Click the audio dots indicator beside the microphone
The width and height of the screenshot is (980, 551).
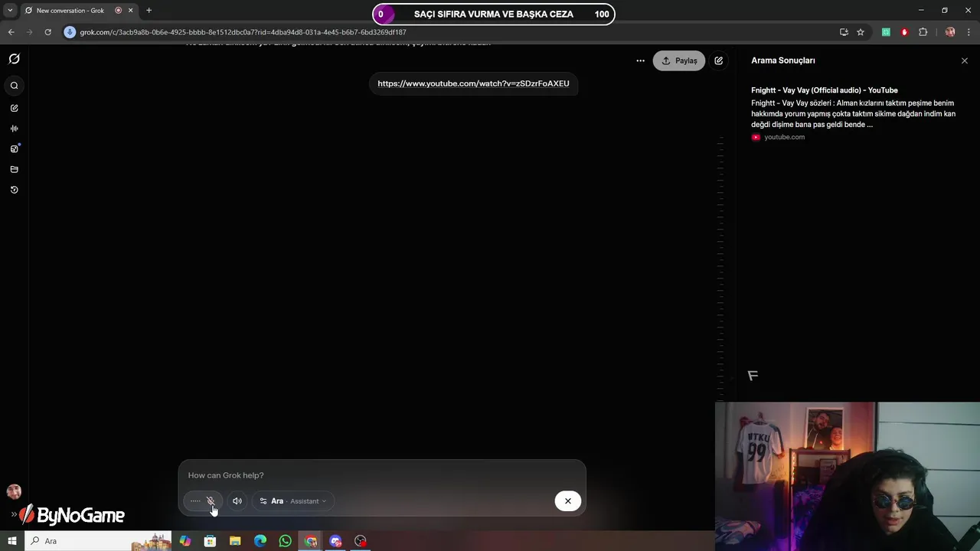[195, 501]
